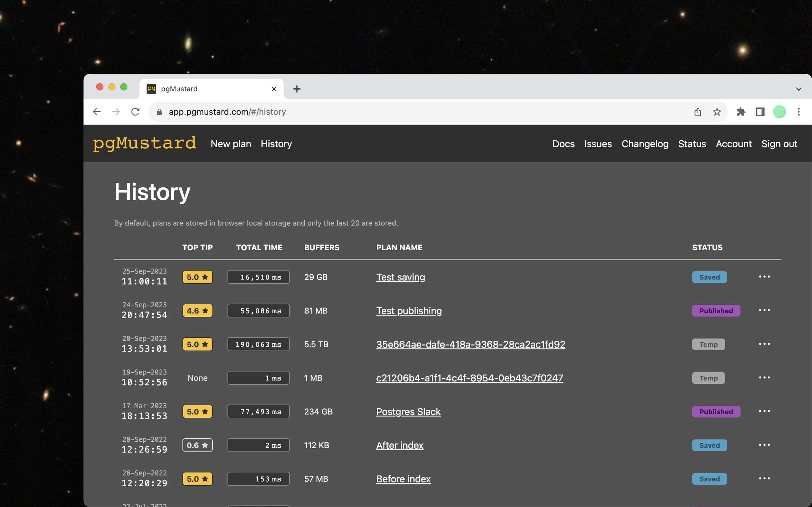Bookmark page with star icon
The height and width of the screenshot is (507, 812).
tap(717, 112)
